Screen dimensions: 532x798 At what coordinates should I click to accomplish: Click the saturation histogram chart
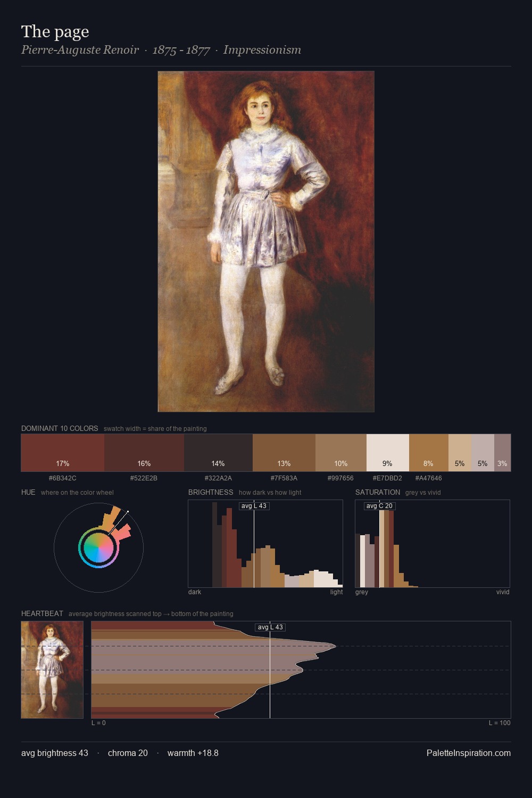[433, 544]
